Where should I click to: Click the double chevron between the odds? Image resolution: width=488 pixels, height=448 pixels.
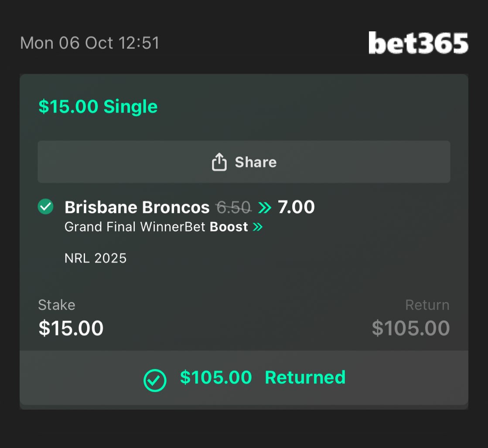(x=264, y=208)
